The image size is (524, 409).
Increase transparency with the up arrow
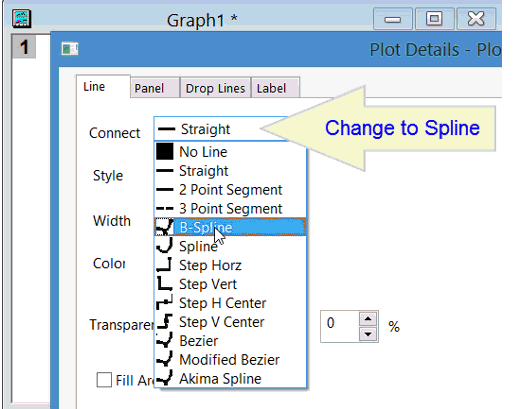click(x=368, y=319)
